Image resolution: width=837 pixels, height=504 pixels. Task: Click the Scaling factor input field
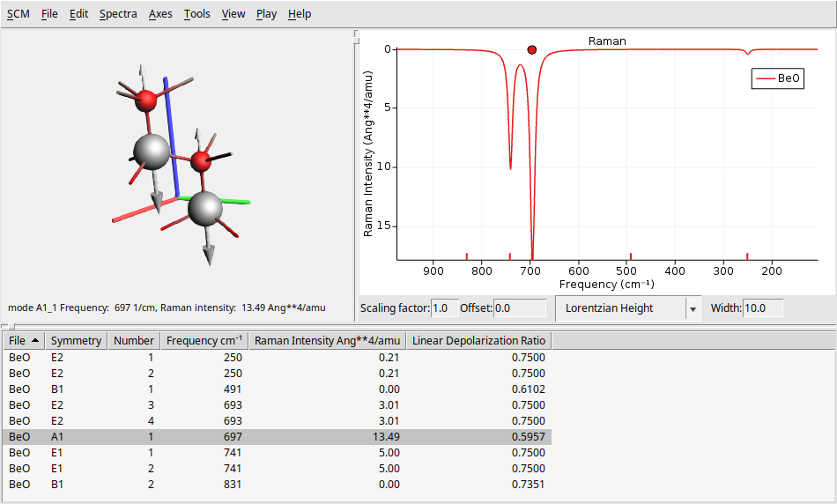(444, 308)
